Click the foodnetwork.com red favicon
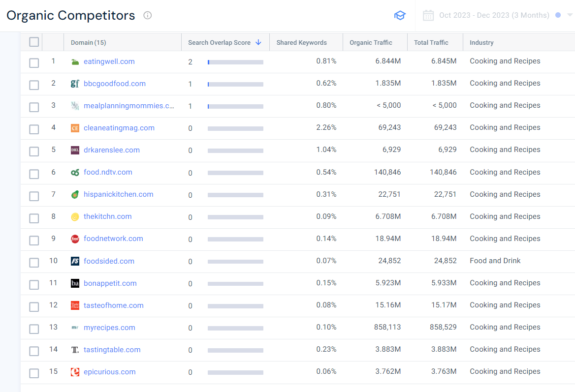This screenshot has height=392, width=575. (75, 239)
